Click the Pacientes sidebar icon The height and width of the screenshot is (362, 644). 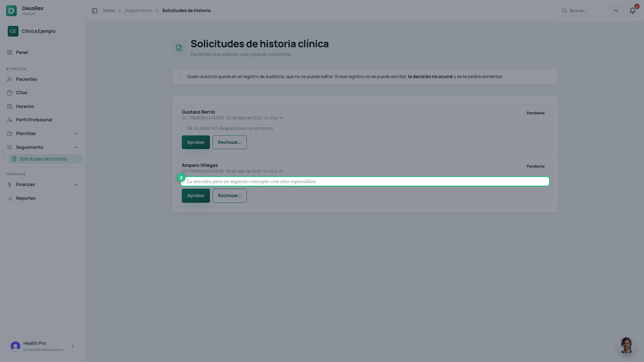[x=9, y=79]
